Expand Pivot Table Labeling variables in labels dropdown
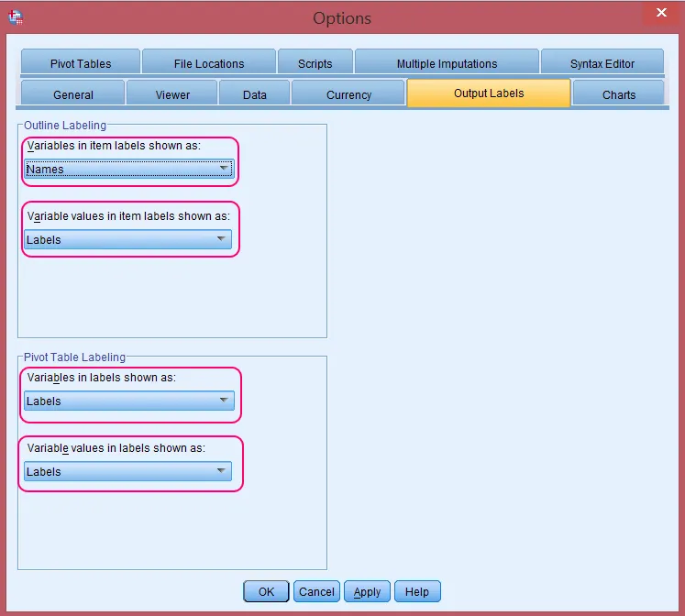Image resolution: width=685 pixels, height=616 pixels. [x=128, y=401]
